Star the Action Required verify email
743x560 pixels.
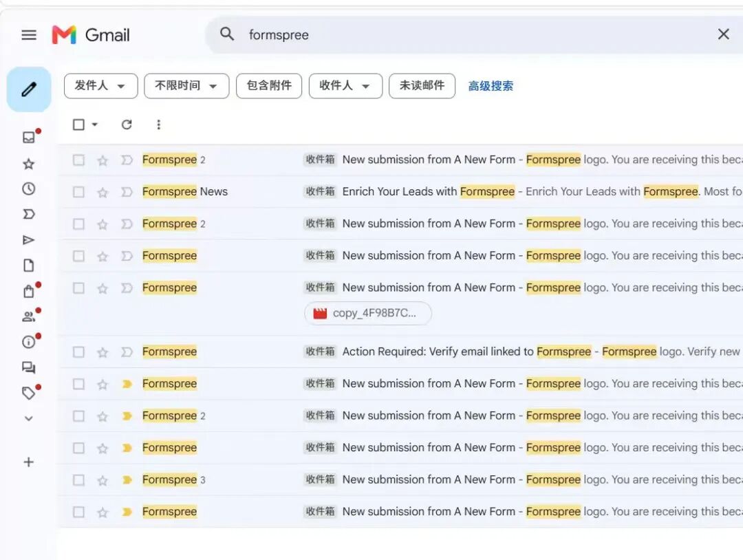point(103,352)
